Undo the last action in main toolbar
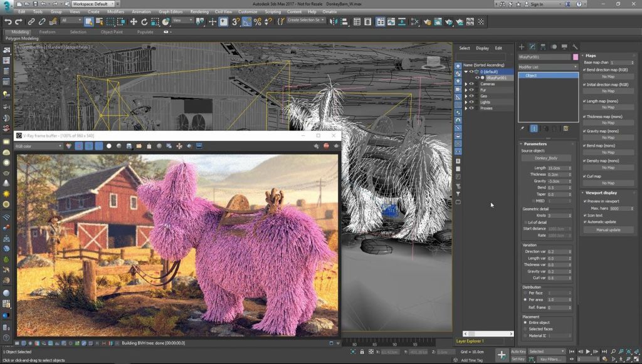The width and height of the screenshot is (642, 364). 8,22
